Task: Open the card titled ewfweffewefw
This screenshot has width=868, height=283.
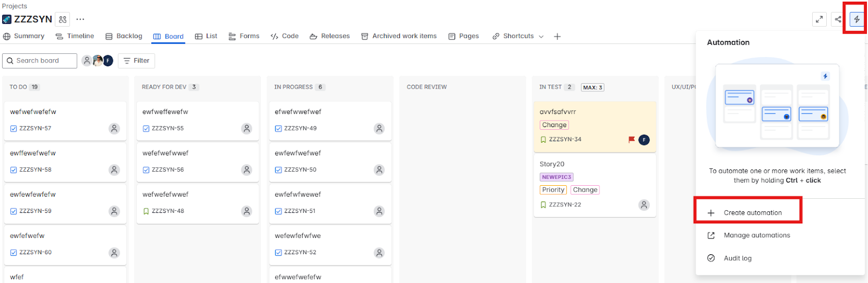Action: (197, 121)
